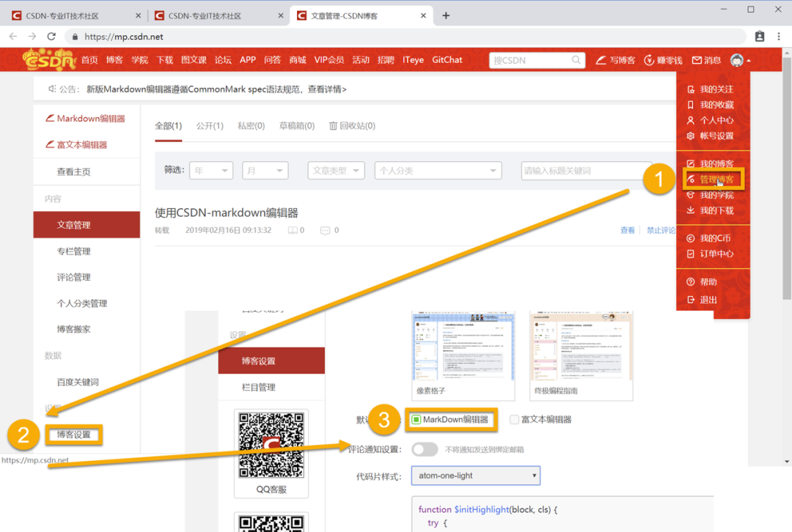Open the CSDN home via the logo
This screenshot has height=532, width=792.
pos(48,59)
